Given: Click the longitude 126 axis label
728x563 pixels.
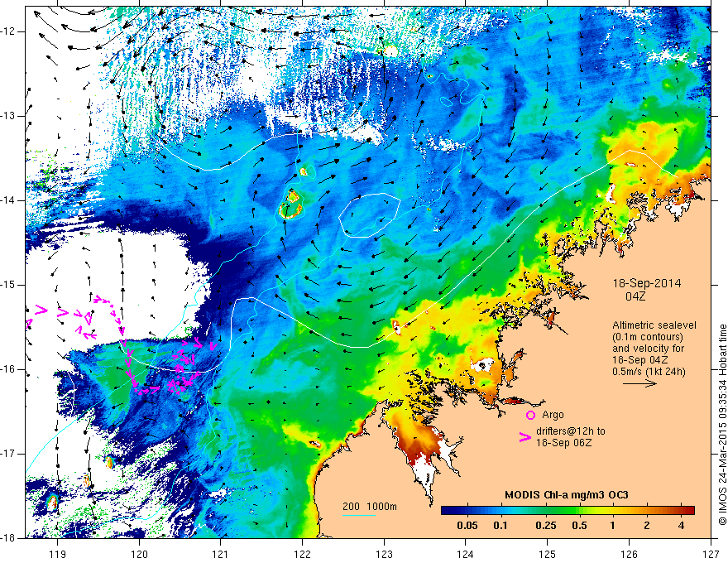Looking at the screenshot, I should [x=629, y=554].
